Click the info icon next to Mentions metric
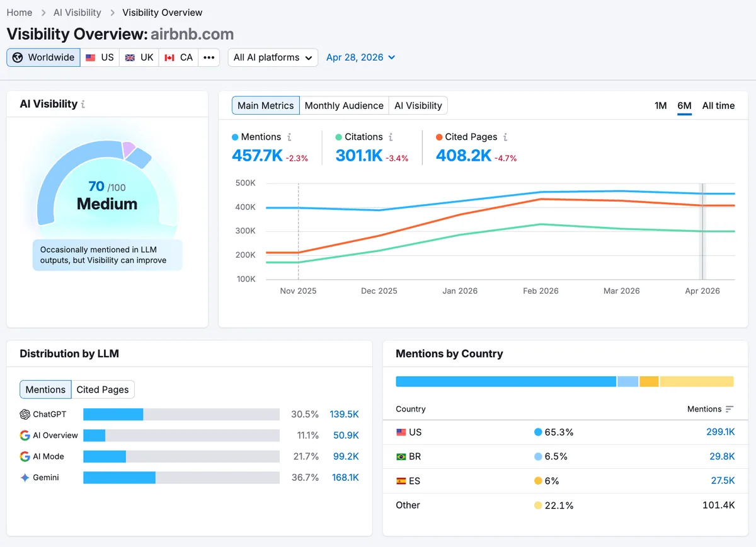 coord(289,137)
